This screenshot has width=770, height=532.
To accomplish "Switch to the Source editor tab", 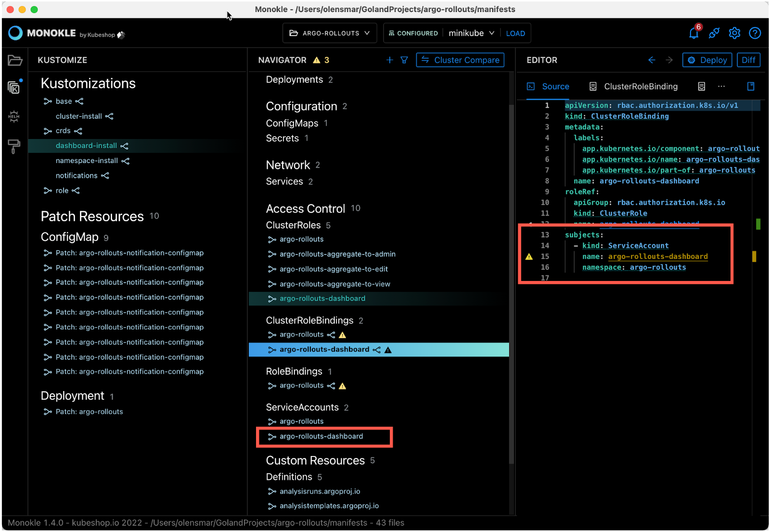I will (x=548, y=87).
